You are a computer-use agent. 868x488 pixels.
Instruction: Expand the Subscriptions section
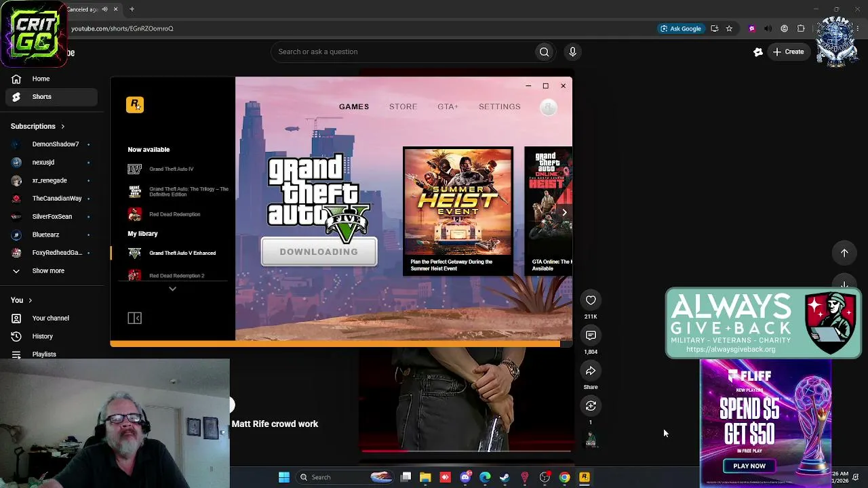38,126
